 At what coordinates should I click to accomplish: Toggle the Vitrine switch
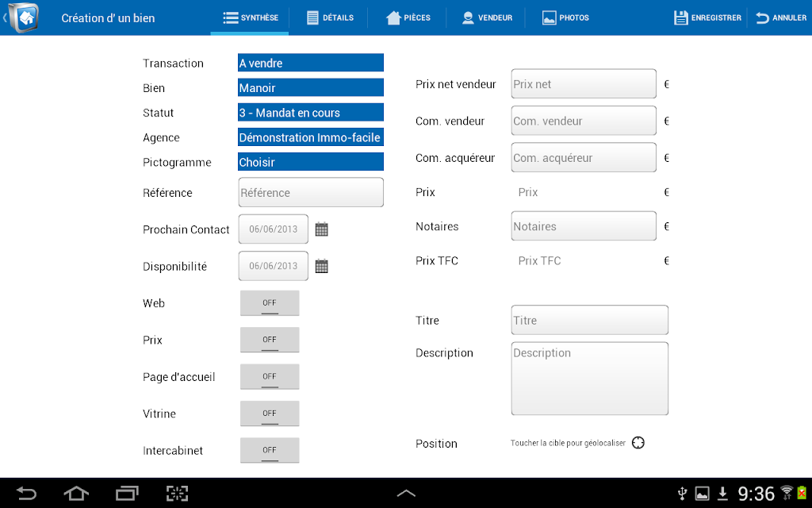(270, 413)
